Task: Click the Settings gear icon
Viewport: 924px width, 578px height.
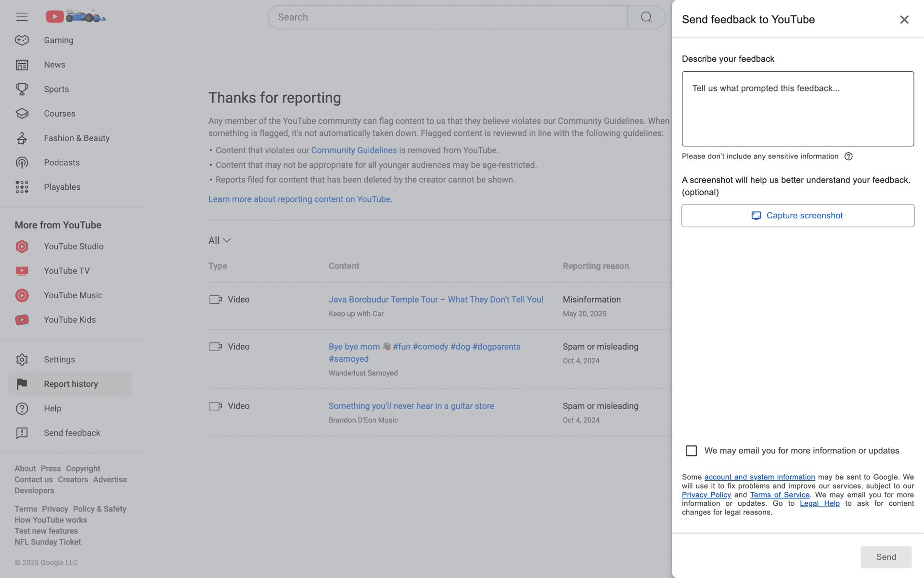Action: click(x=22, y=360)
